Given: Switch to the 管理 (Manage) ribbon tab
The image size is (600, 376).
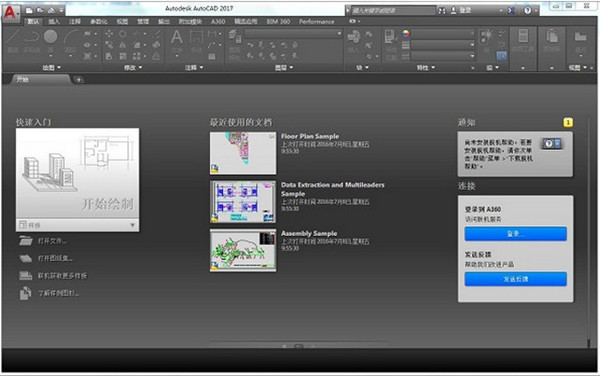Looking at the screenshot, I should [143, 21].
